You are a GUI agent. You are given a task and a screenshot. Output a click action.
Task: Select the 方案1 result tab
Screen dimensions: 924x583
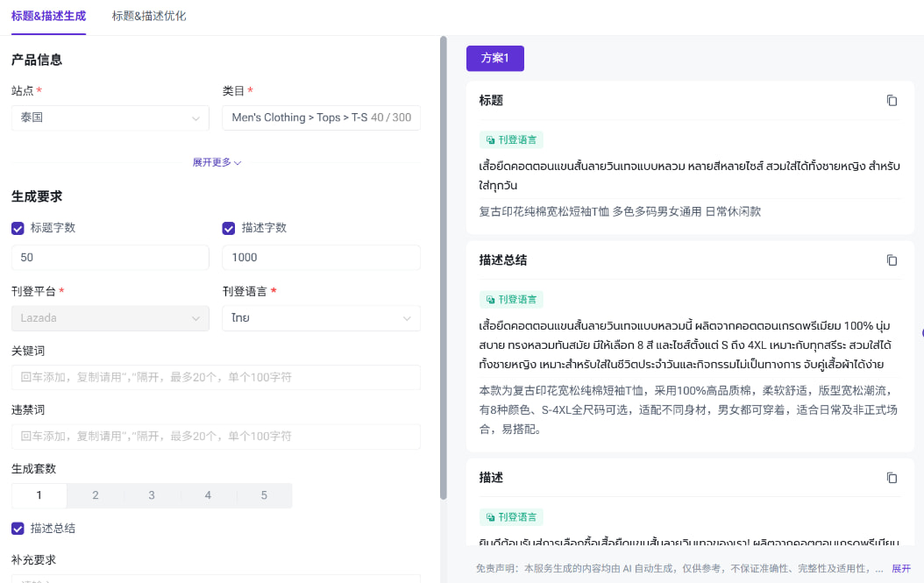[x=495, y=59]
